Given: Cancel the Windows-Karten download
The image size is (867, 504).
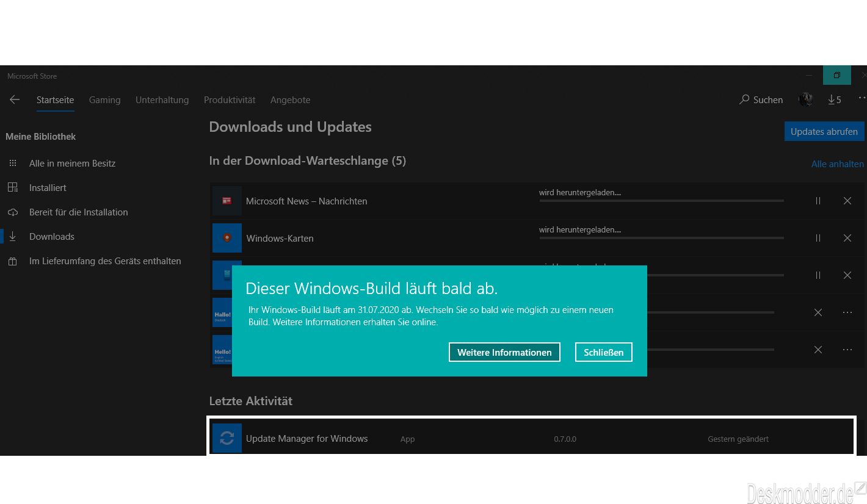Looking at the screenshot, I should [847, 238].
